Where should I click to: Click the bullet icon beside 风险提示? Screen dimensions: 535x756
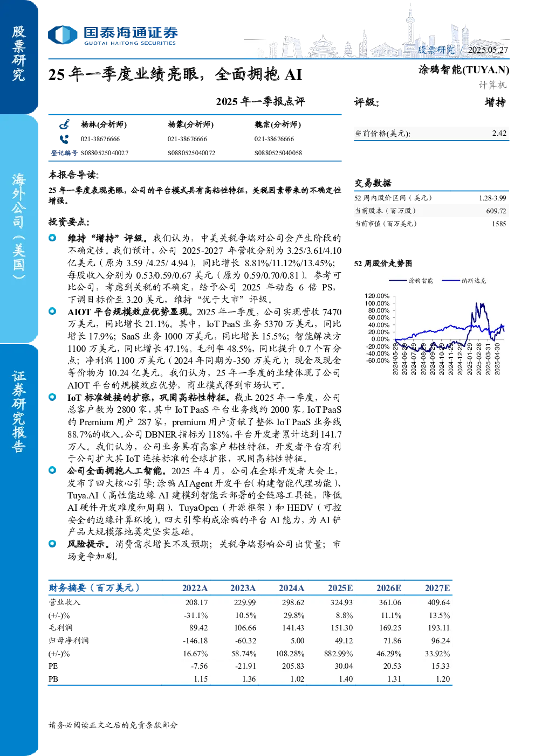pyautogui.click(x=52, y=544)
